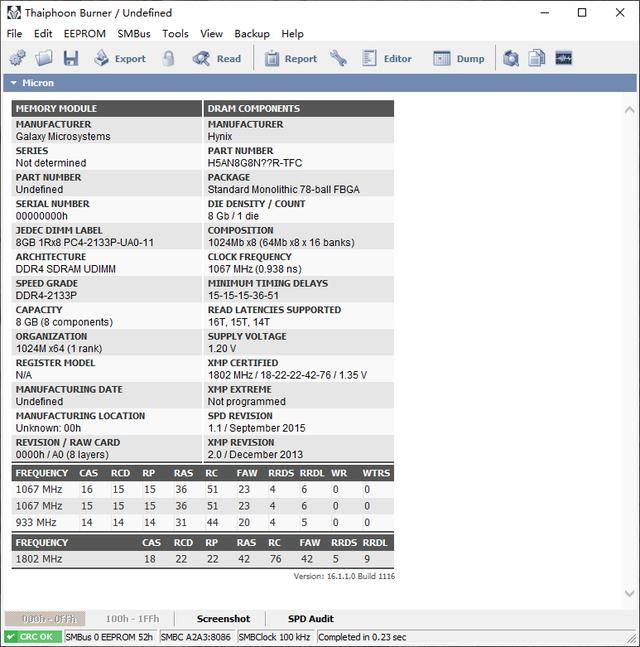
Task: Click the gear settings icon in toolbar
Action: point(17,58)
